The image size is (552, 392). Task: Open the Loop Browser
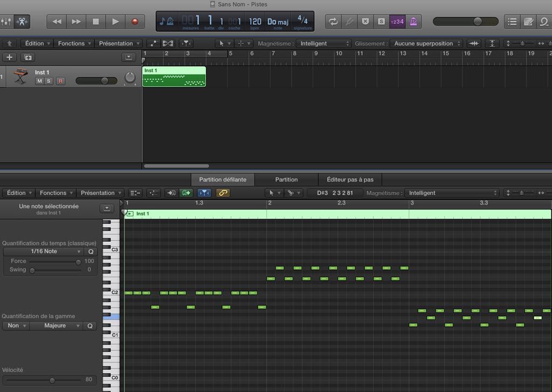[x=544, y=22]
